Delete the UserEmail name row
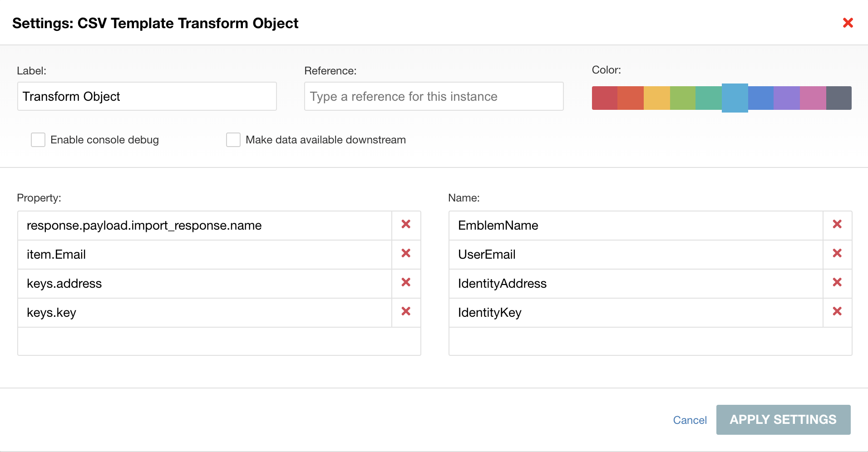868x452 pixels. [837, 254]
